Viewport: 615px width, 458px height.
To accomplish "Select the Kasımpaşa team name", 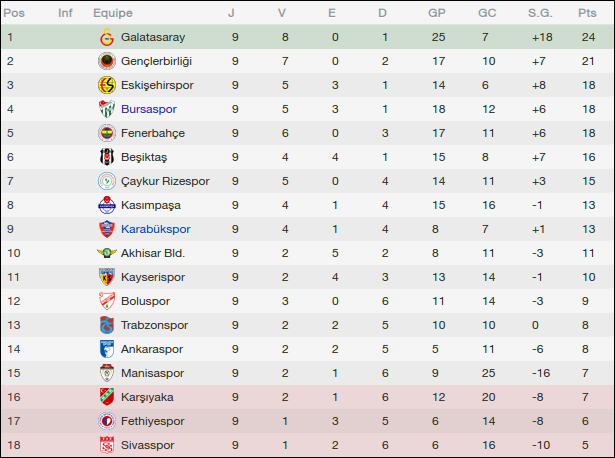I will 151,205.
